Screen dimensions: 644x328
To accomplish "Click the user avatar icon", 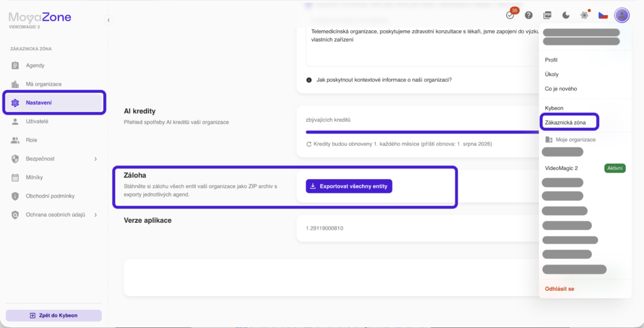I will click(622, 15).
